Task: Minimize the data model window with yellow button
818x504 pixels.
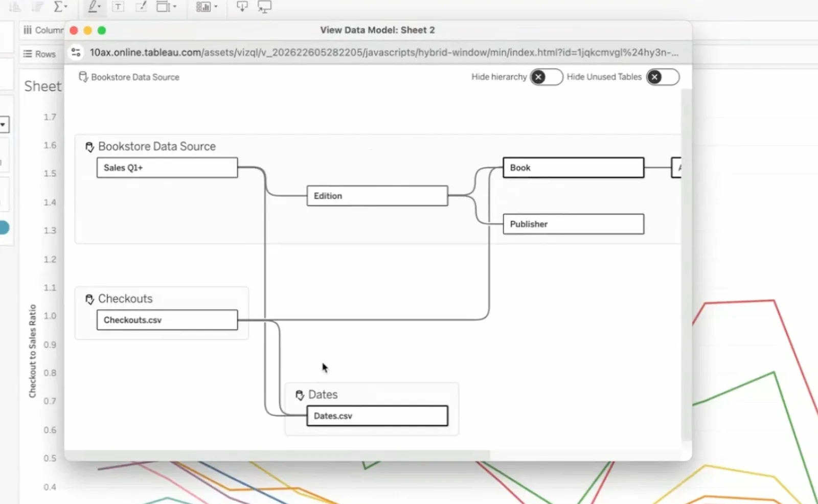Action: 88,31
